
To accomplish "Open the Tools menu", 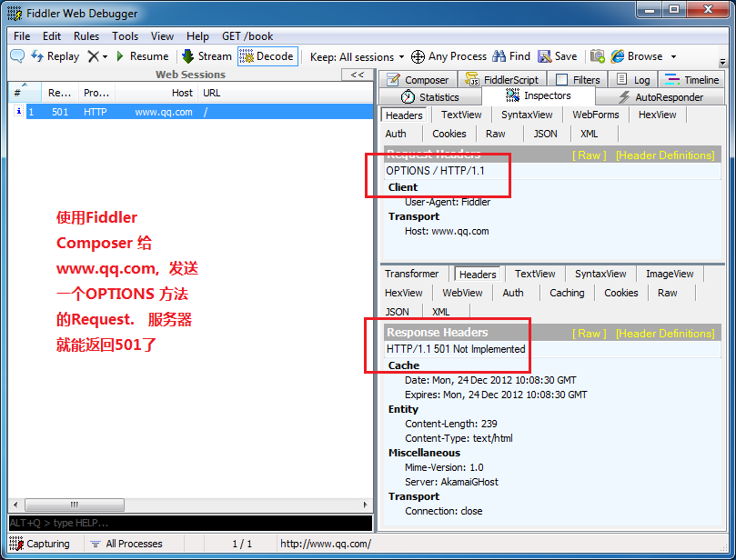I will click(125, 36).
